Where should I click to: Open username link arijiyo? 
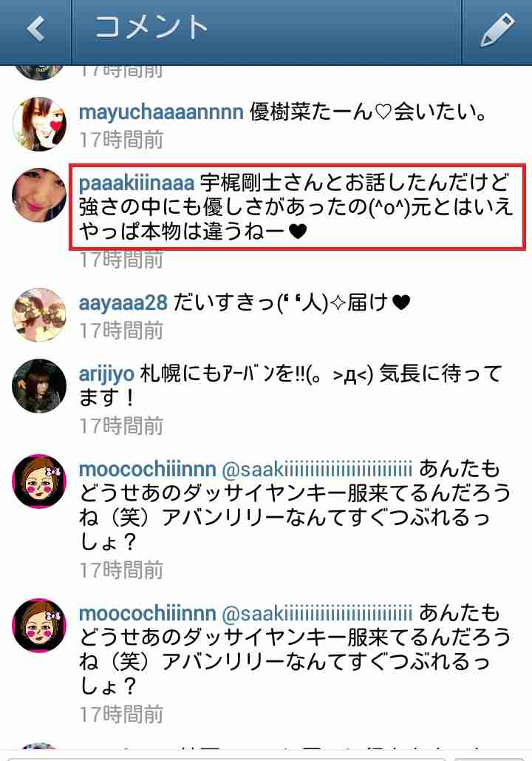click(x=106, y=375)
